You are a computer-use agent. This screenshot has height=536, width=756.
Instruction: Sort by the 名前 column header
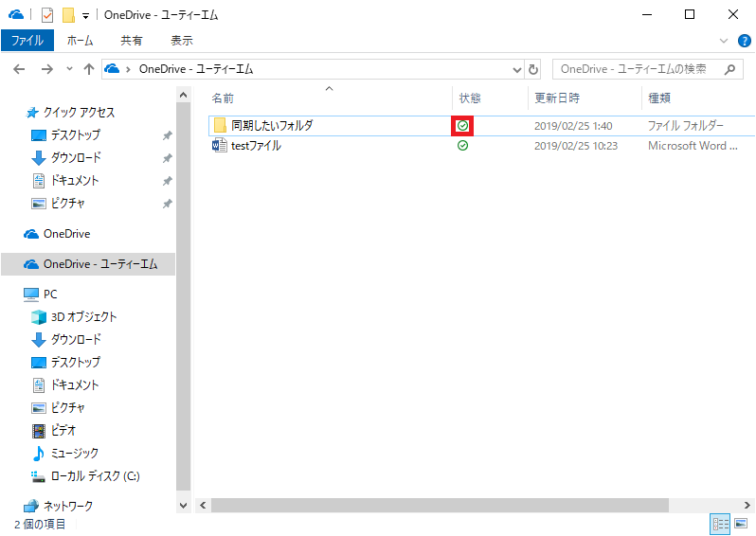coord(223,98)
